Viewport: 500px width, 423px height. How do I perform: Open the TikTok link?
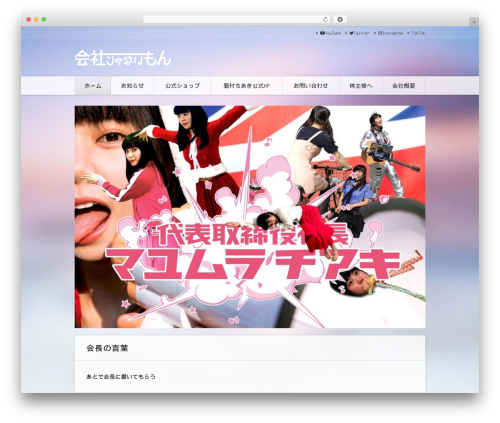(x=418, y=33)
